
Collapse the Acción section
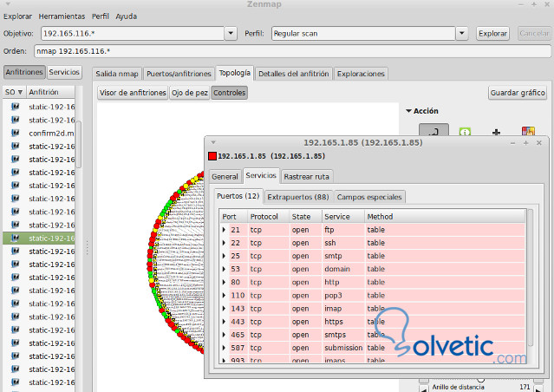(409, 111)
